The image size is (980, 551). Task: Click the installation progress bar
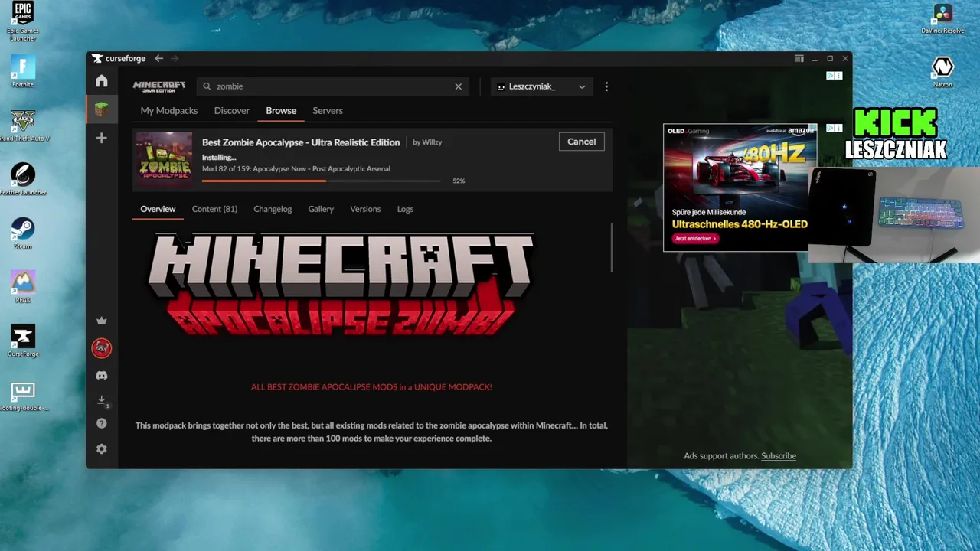pos(322,181)
